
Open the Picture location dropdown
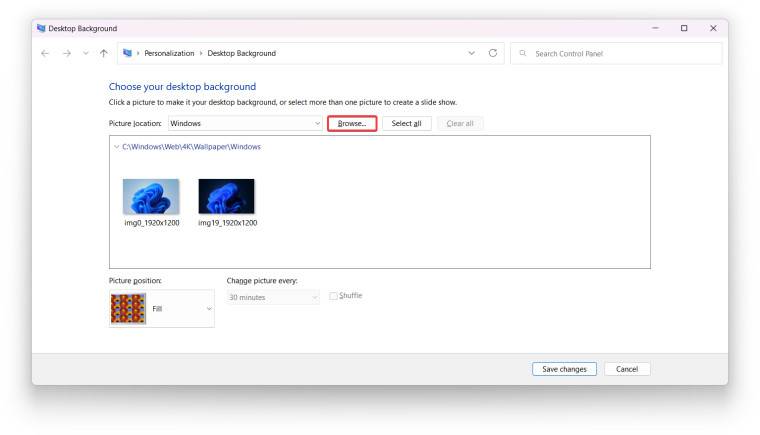coord(245,123)
